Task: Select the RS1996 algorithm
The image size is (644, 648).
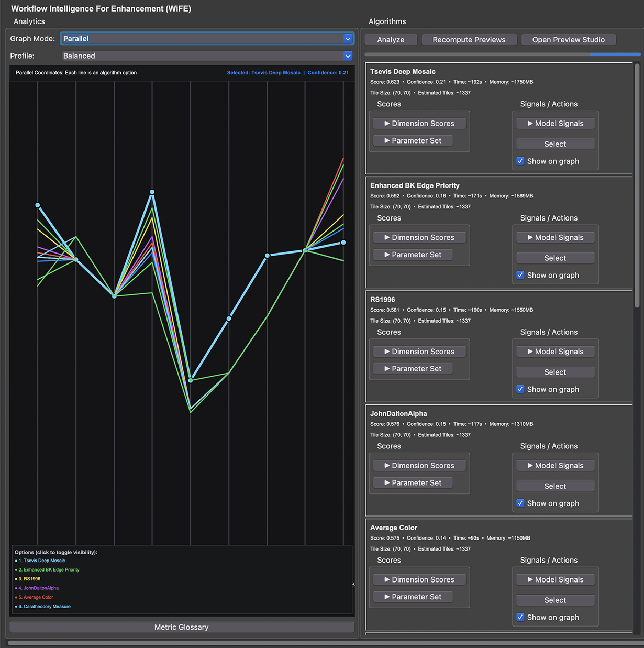Action: coord(556,372)
